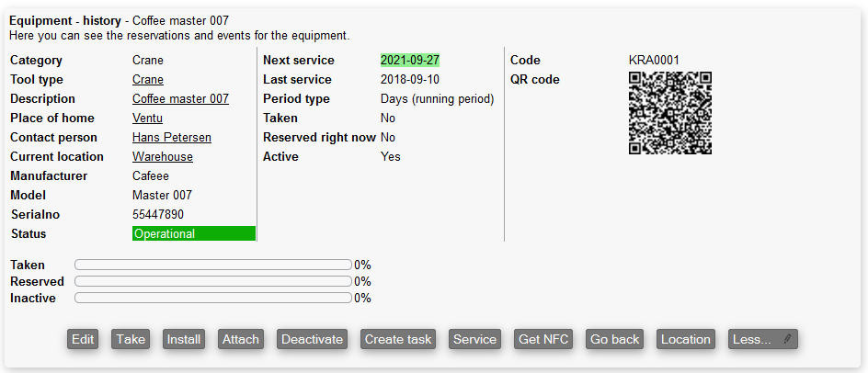Deactivate the equipment
The width and height of the screenshot is (868, 373).
pyautogui.click(x=312, y=339)
